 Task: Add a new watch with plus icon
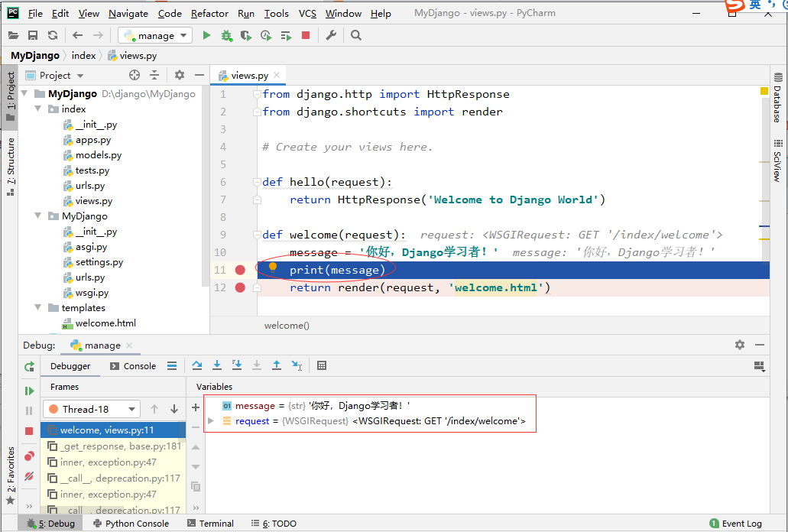click(196, 407)
